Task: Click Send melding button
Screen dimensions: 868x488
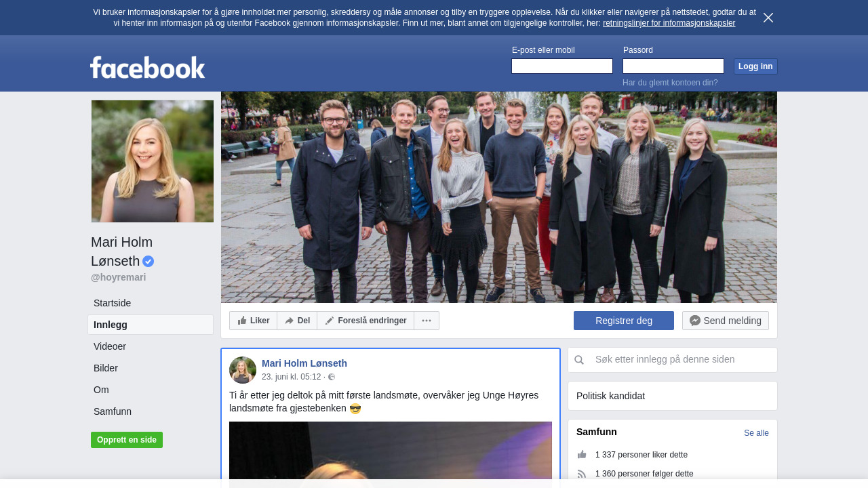Action: click(726, 321)
